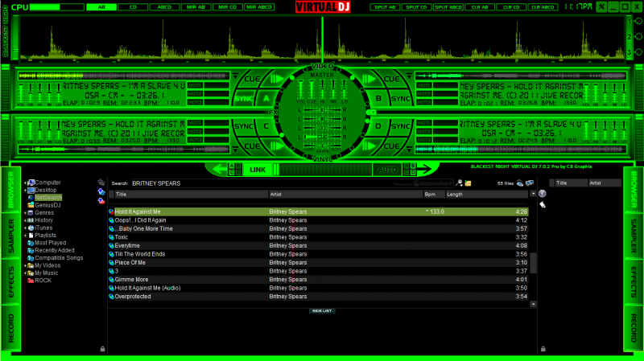
Task: Select deck C button
Action: click(x=266, y=126)
